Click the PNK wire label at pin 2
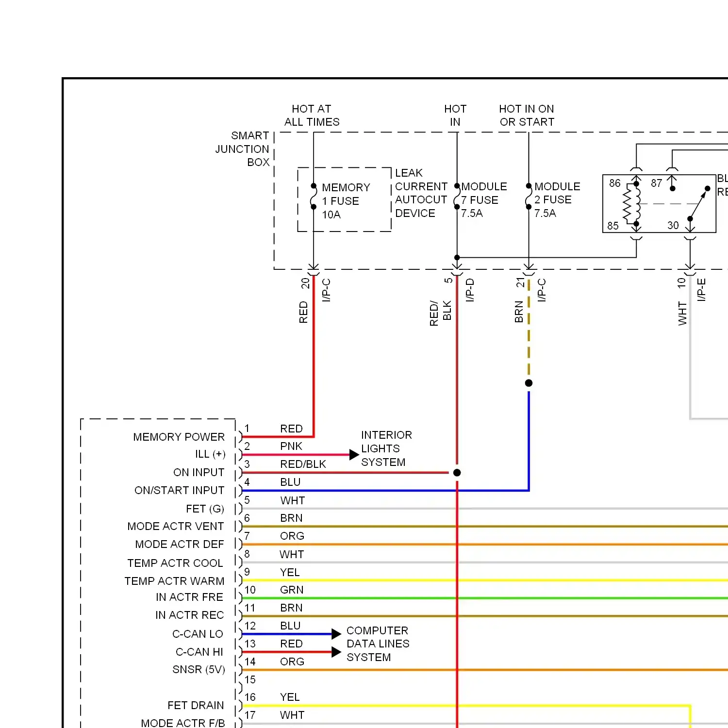The height and width of the screenshot is (728, 728). tap(291, 446)
